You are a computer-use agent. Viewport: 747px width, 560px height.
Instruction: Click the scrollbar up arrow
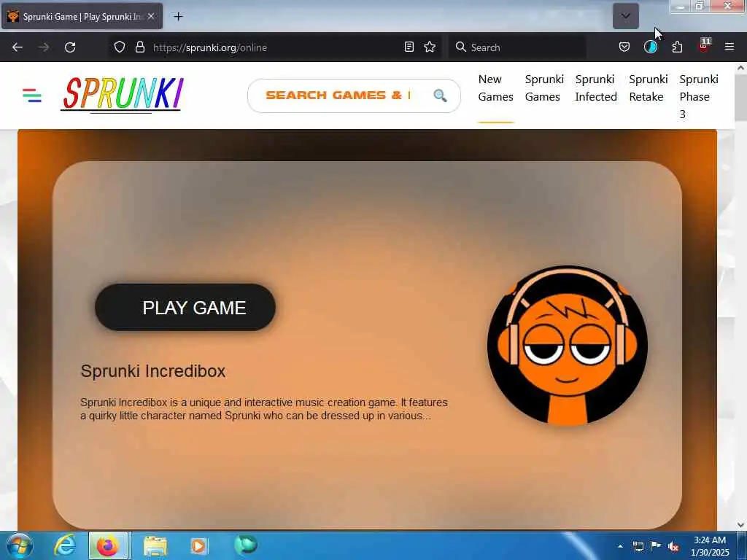pos(740,68)
